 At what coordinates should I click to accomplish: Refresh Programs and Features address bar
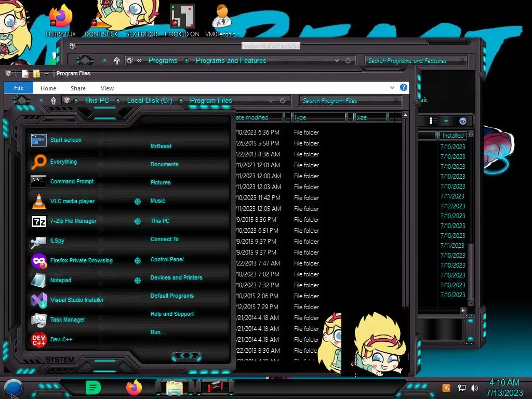pyautogui.click(x=348, y=61)
